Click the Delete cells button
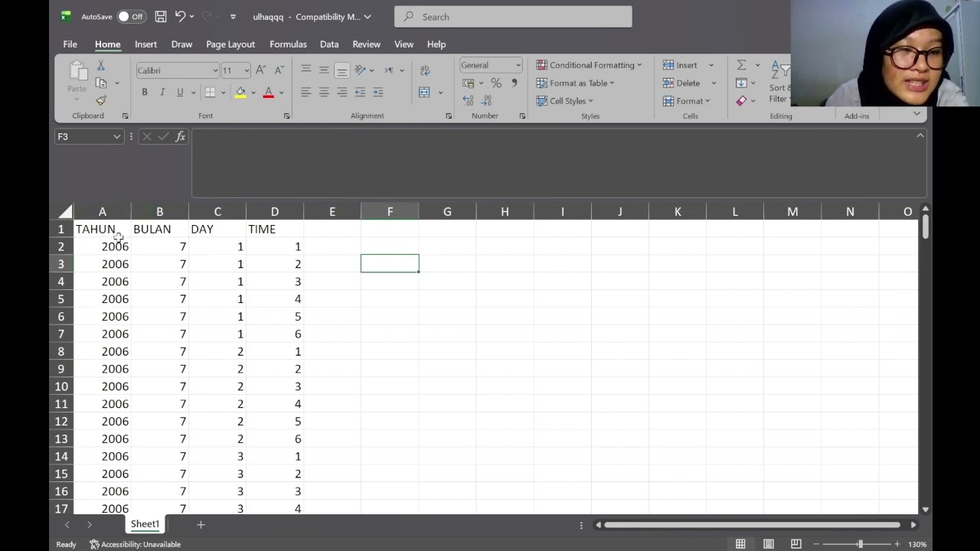 click(x=682, y=83)
